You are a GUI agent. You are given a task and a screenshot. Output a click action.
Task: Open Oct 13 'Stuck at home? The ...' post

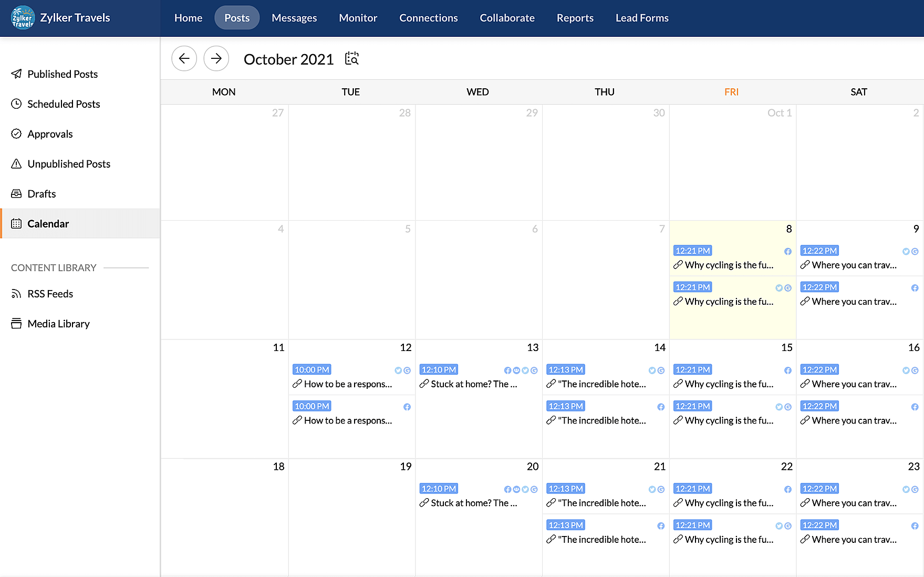tap(474, 384)
